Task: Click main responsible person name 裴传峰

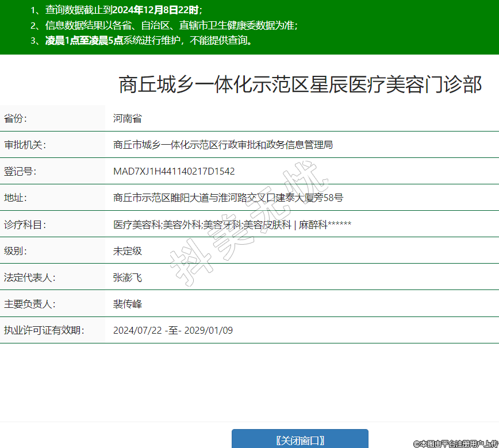Action: click(x=128, y=304)
